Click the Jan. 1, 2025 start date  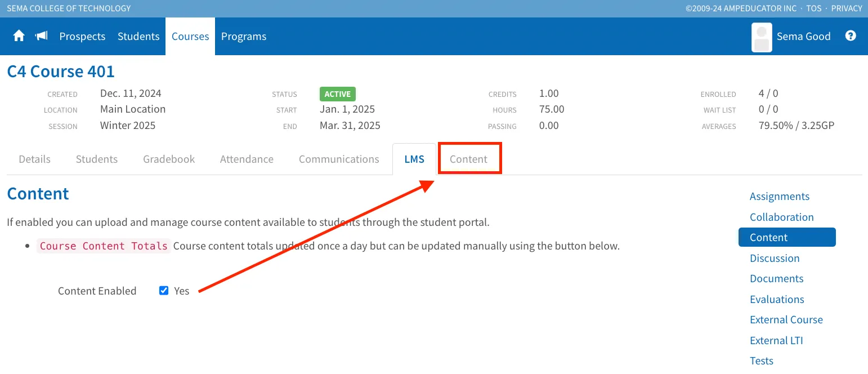(347, 109)
